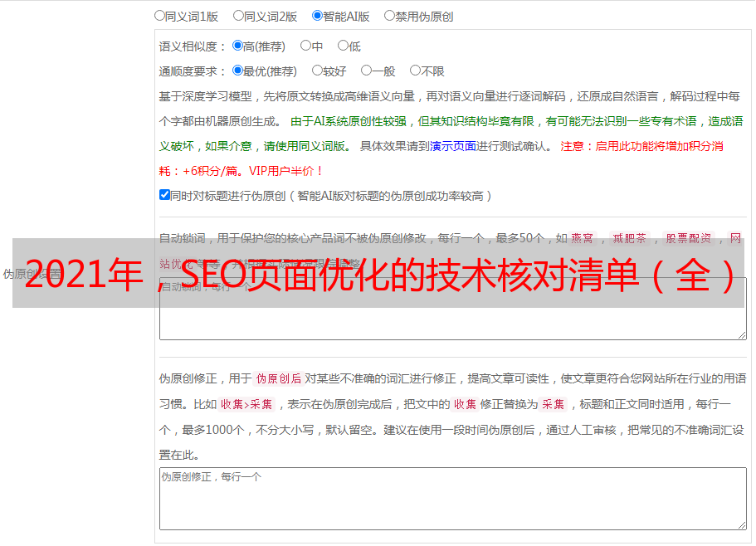756x546 pixels.
Task: Select the 同义词1版 radio option
Action: [160, 15]
